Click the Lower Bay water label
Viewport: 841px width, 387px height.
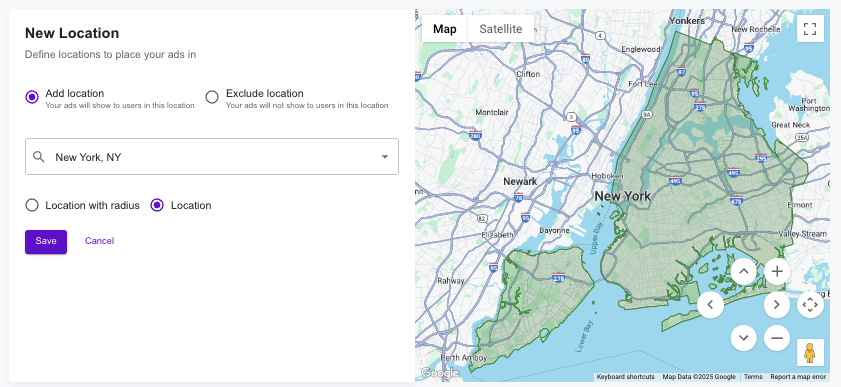tap(585, 337)
